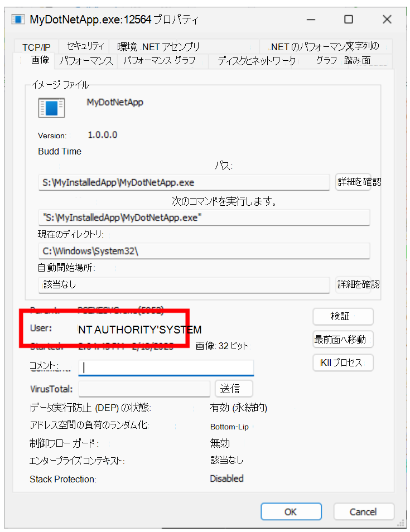The width and height of the screenshot is (410, 532).
Task: Click the 最前面へ移動 button
Action: [x=343, y=339]
